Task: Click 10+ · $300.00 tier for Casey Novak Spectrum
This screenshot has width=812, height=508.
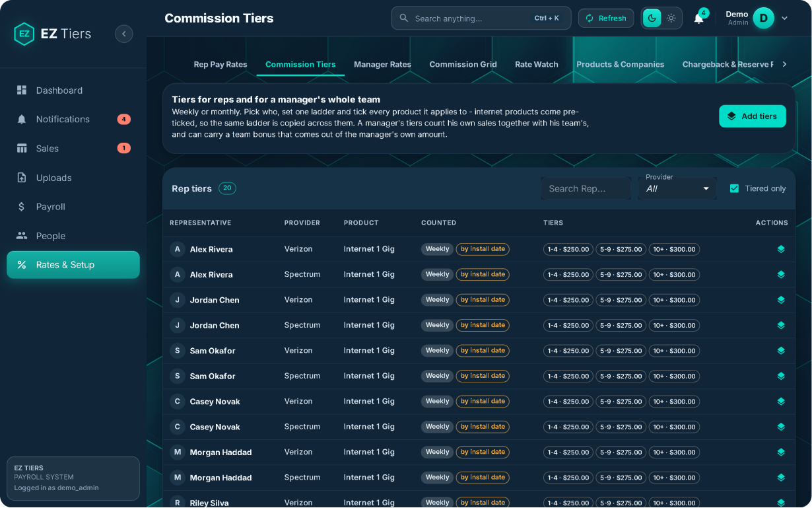Action: [x=674, y=427]
